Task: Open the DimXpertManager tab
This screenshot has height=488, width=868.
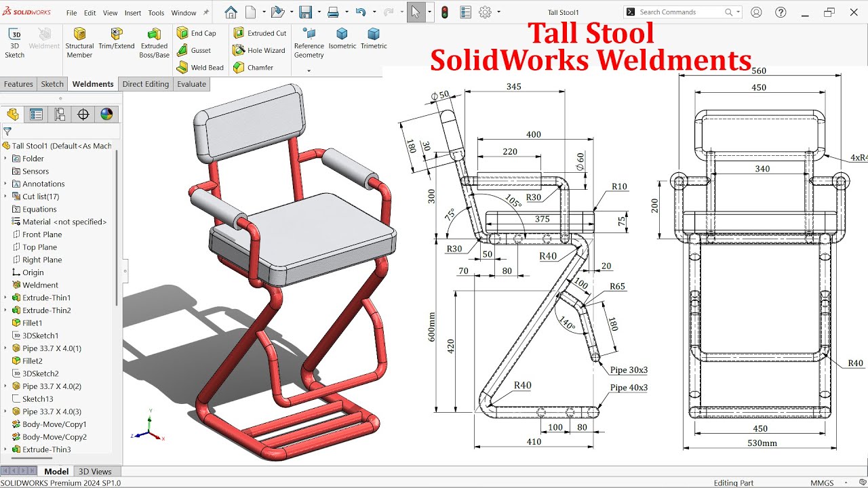Action: click(x=83, y=114)
